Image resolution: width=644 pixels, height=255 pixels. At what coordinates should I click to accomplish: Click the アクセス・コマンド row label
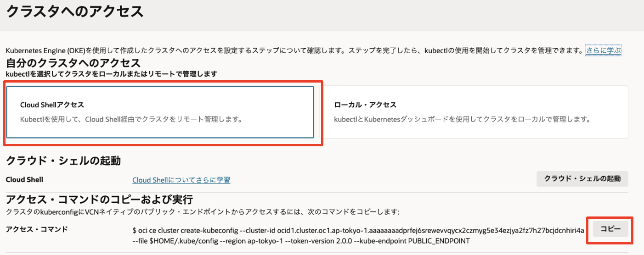coord(36,229)
